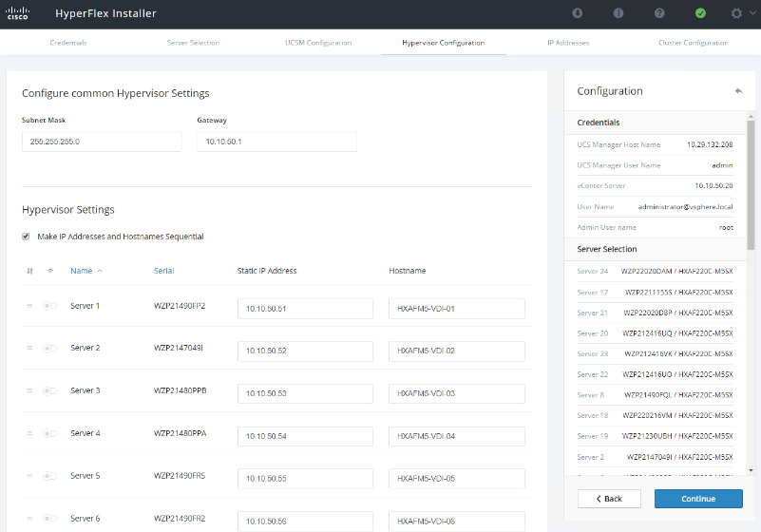Click the Configuration panel scrollbar thumb
The height and width of the screenshot is (532, 761).
point(751,184)
